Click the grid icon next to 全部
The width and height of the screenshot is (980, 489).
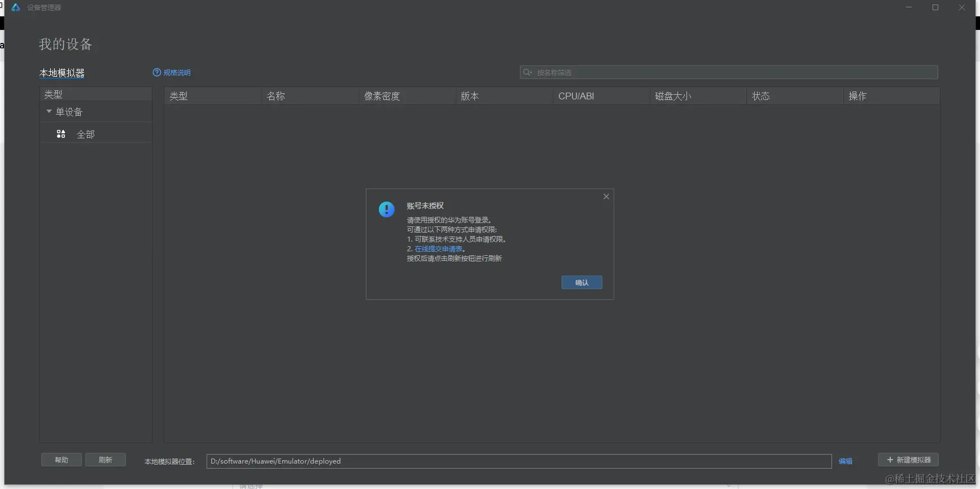click(x=61, y=134)
